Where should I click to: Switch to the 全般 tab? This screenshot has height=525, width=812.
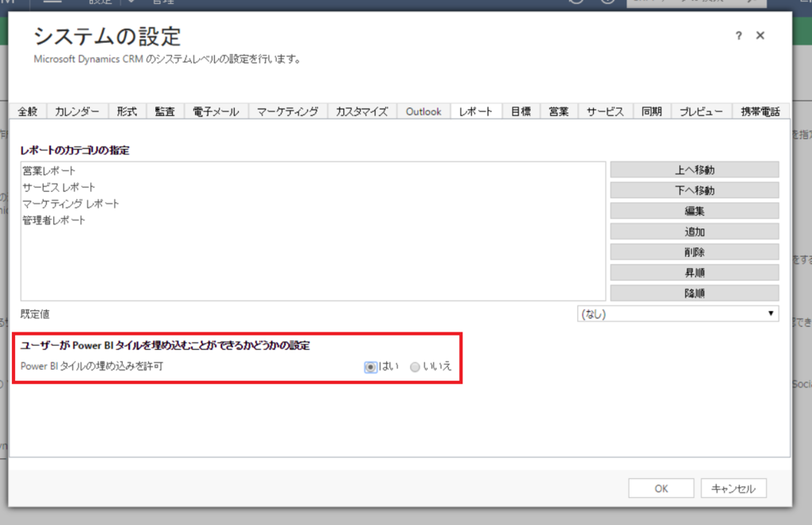coord(28,111)
